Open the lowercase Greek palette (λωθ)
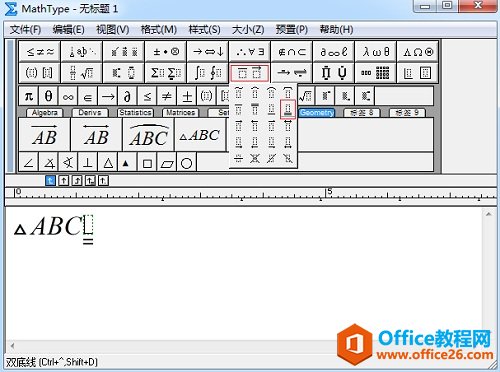 376,52
